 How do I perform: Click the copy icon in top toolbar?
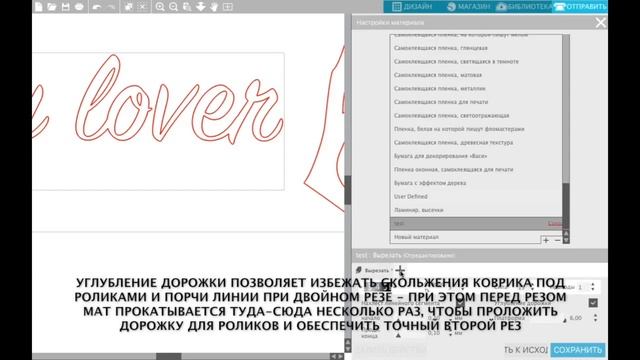pyautogui.click(x=129, y=7)
